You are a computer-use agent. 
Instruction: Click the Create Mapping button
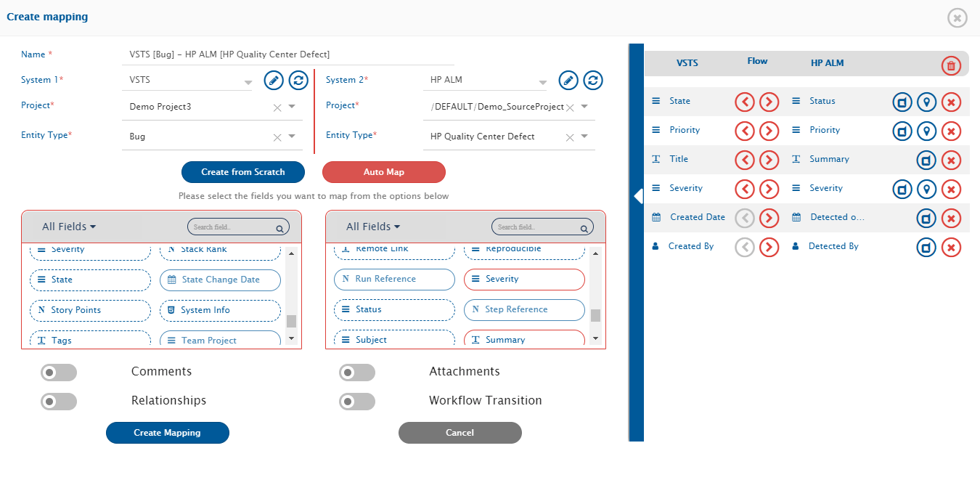click(x=167, y=433)
